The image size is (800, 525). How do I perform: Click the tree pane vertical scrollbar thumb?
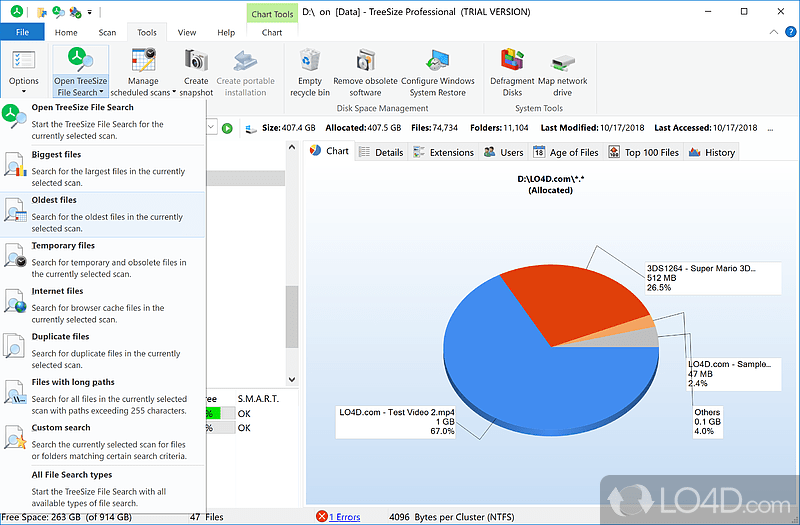[292, 316]
